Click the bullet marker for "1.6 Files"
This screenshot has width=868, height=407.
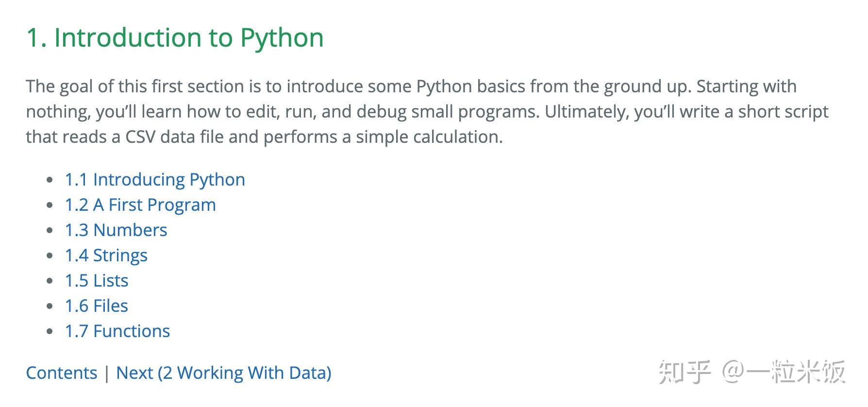click(50, 306)
